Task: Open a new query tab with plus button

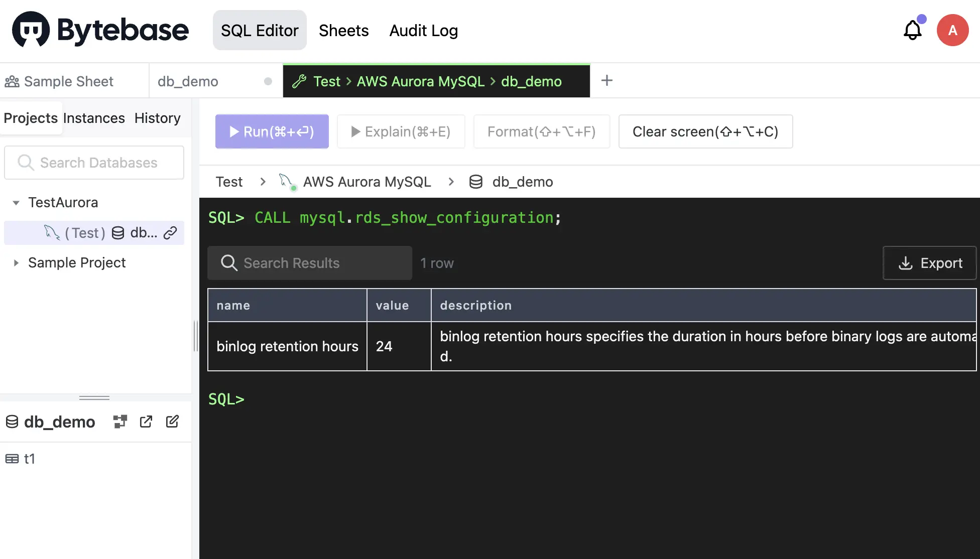Action: coord(606,80)
